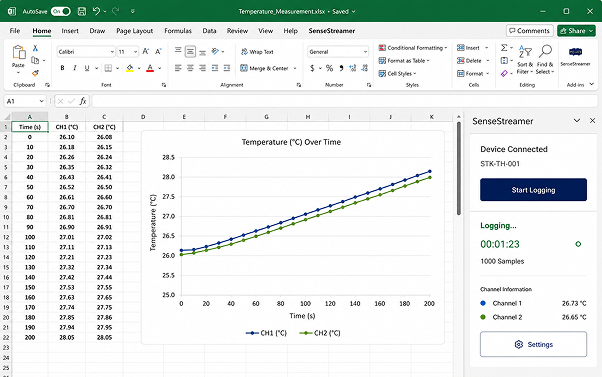Click the Middle Align icon
The height and width of the screenshot is (377, 602).
pyautogui.click(x=190, y=51)
